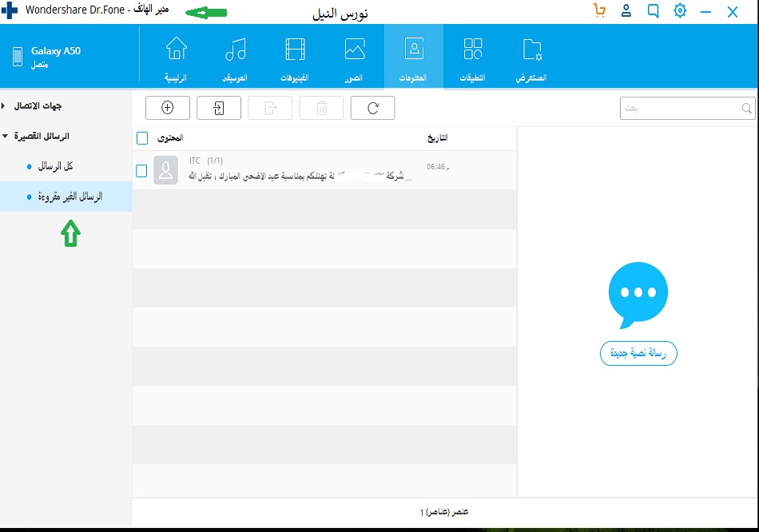Viewport: 759px width, 532px height.
Task: Open the shopping cart icon in title bar
Action: coord(599,11)
